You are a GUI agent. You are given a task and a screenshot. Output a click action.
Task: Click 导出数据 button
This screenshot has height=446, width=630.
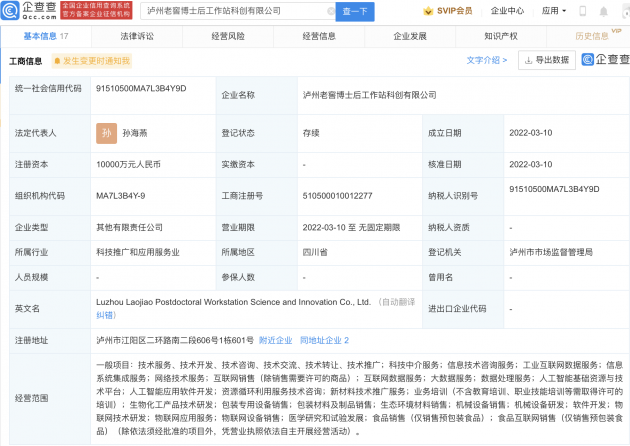click(x=547, y=60)
